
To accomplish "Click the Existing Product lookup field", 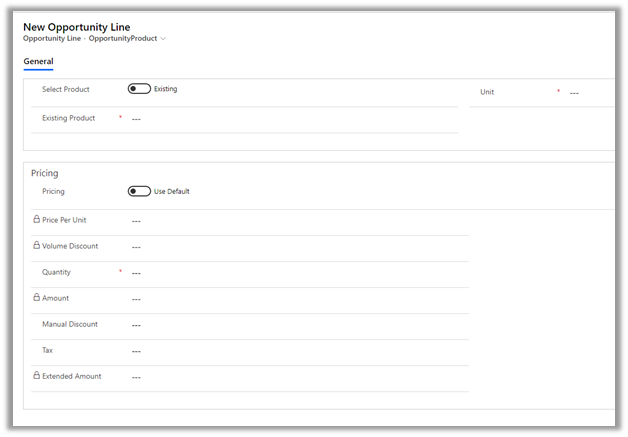I will 294,119.
